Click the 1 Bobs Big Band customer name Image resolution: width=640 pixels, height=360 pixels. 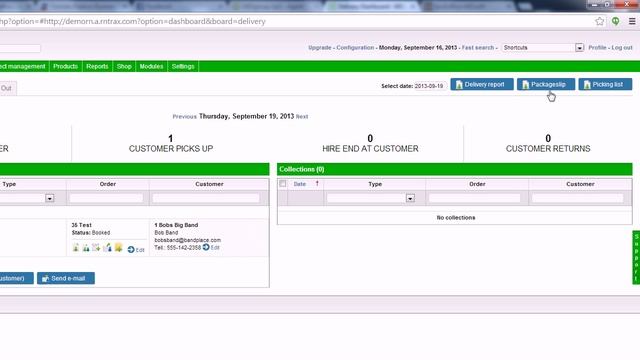pyautogui.click(x=176, y=225)
